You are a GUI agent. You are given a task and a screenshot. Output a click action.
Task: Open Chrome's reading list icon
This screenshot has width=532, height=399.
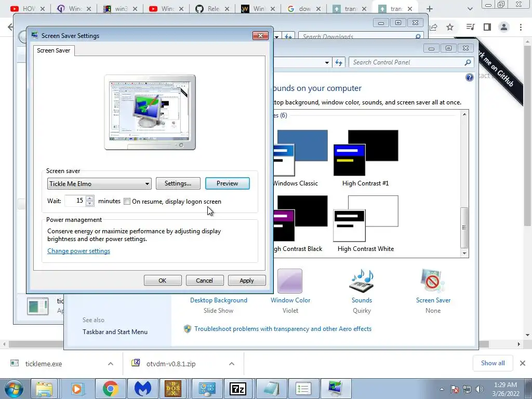click(470, 27)
